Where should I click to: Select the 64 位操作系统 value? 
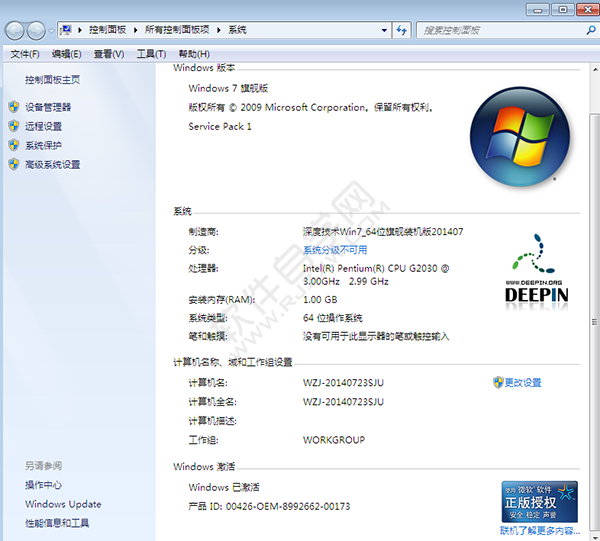tap(333, 318)
